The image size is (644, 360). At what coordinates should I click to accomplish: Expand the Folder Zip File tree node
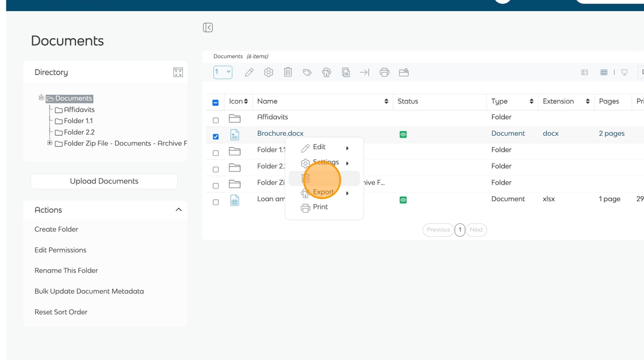coord(50,143)
